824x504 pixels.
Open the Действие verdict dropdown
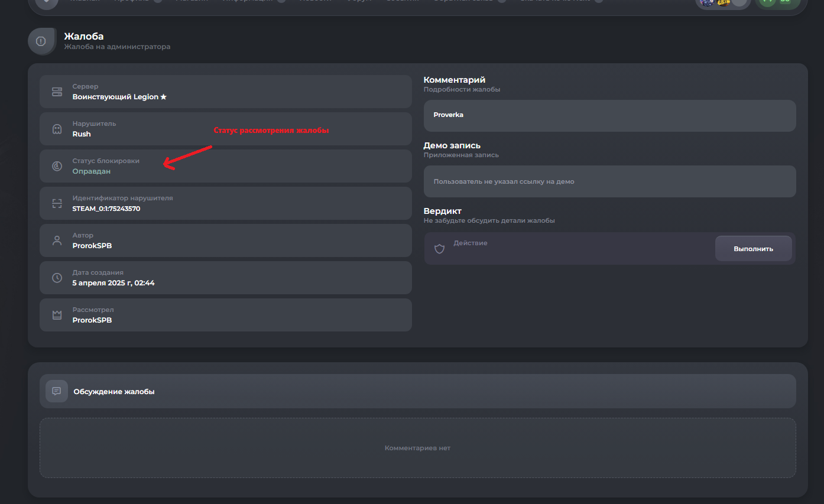[x=567, y=249]
